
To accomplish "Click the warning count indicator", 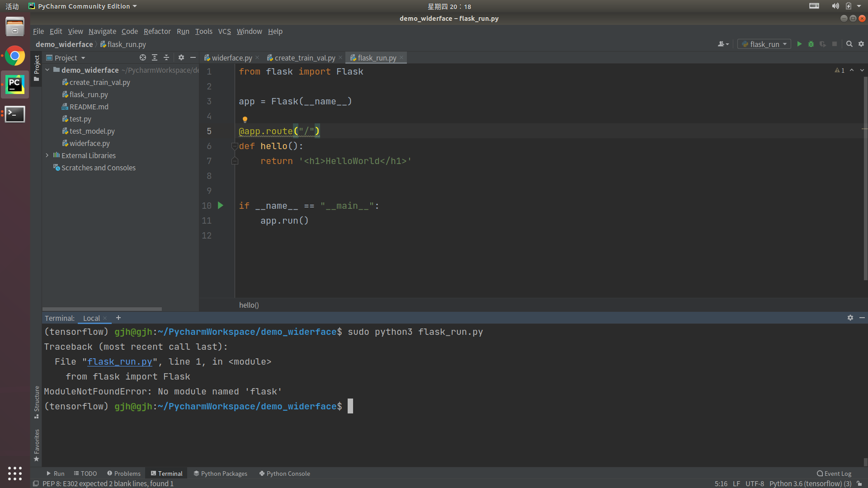I will click(x=840, y=70).
